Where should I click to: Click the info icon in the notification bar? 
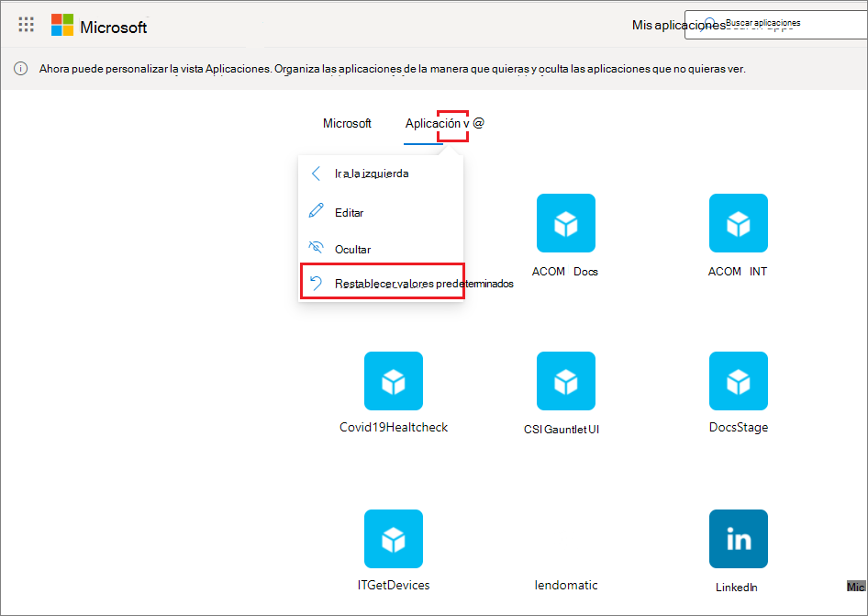click(x=20, y=69)
